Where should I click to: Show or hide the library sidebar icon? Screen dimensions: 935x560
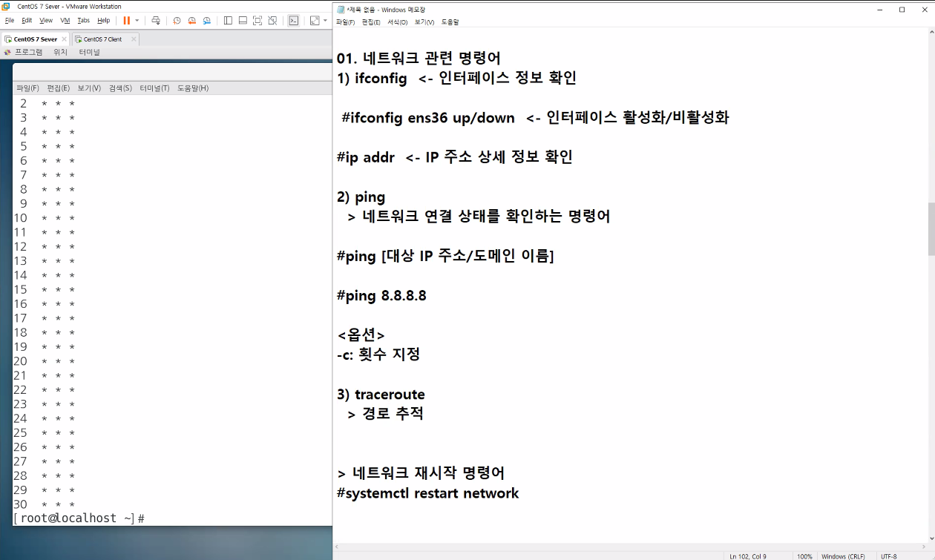click(228, 21)
